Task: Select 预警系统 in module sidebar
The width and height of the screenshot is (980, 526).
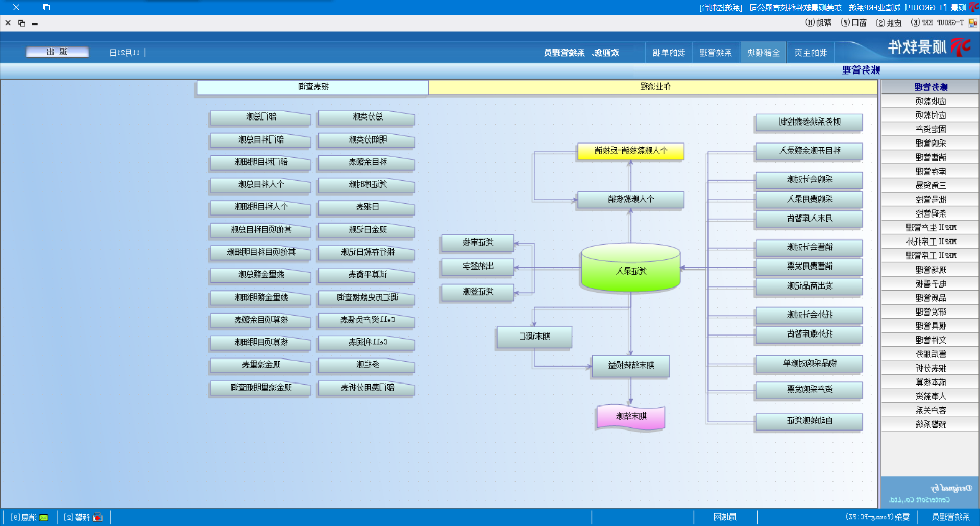Action: [x=930, y=424]
